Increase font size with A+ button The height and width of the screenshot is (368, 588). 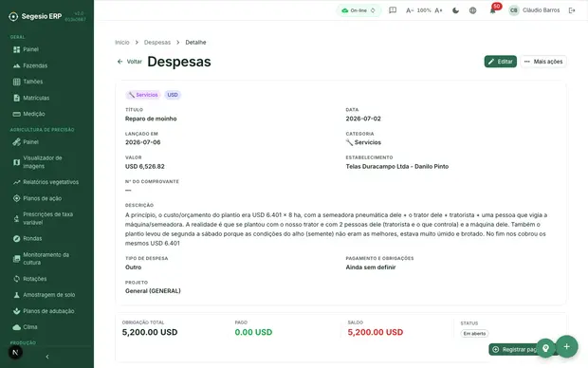click(438, 10)
